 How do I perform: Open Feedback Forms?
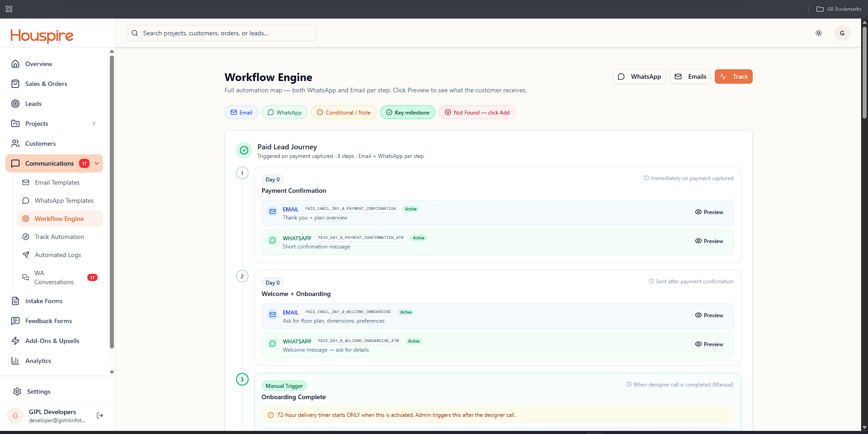point(54,321)
